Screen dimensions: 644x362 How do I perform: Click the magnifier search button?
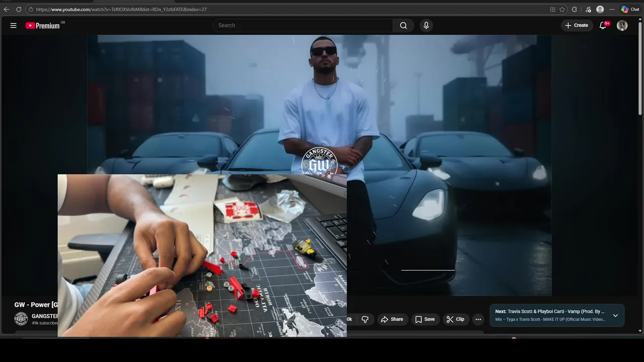coord(404,25)
